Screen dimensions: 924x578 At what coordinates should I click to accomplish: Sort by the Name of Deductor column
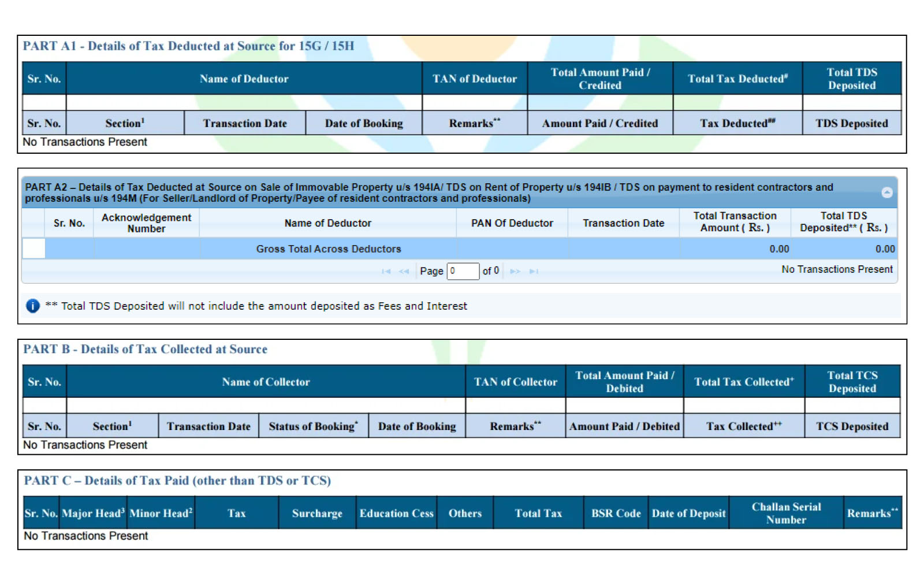click(x=327, y=223)
